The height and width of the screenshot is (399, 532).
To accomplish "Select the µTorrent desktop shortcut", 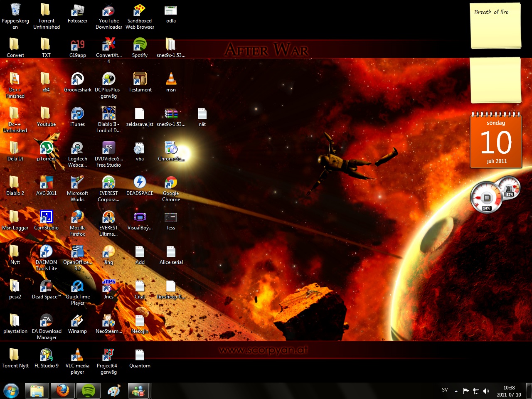I will pyautogui.click(x=47, y=148).
